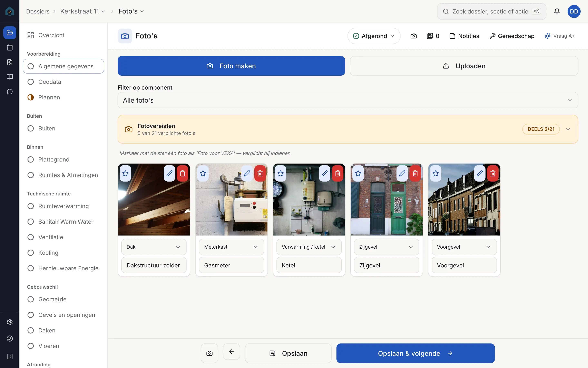The width and height of the screenshot is (588, 368).
Task: Click the notifications bell
Action: (557, 11)
